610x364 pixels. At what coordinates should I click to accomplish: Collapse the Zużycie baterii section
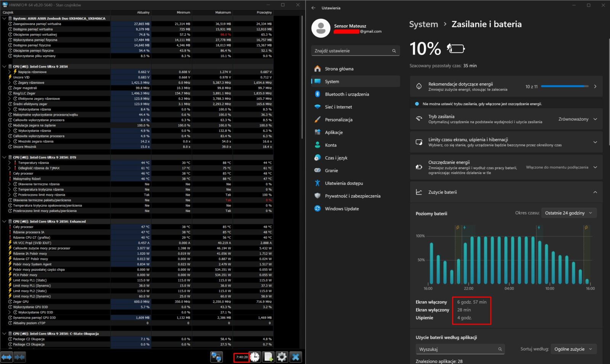(x=595, y=192)
